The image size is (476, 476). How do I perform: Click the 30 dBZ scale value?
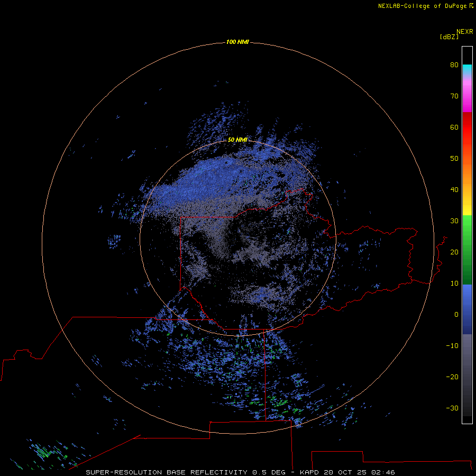(454, 221)
